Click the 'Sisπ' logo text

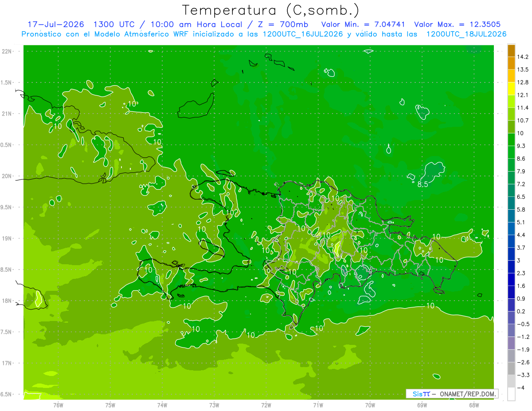coord(421,394)
